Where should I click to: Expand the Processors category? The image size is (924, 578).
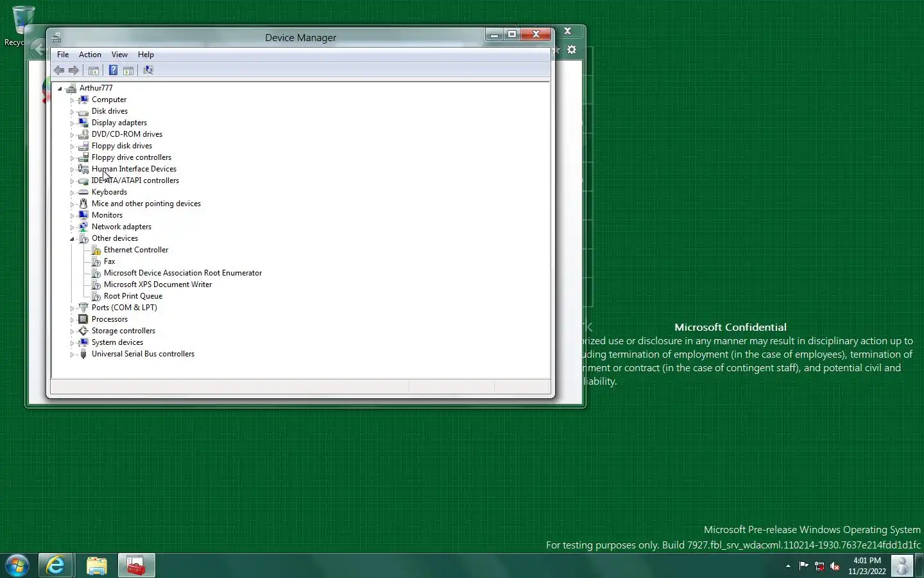[72, 320]
